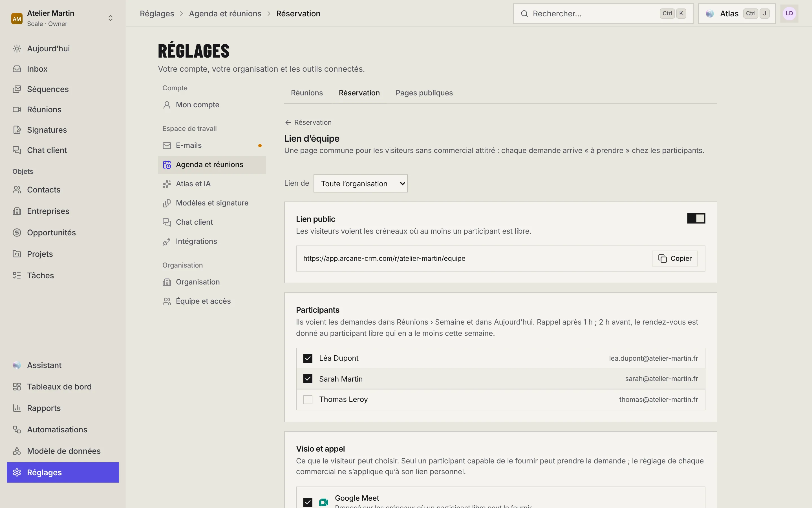Open Séquences mail icon in sidebar
The image size is (812, 508).
[17, 89]
